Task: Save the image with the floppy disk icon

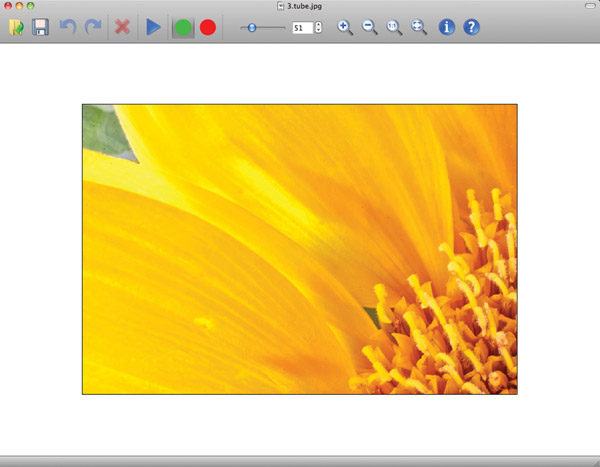Action: pyautogui.click(x=40, y=27)
